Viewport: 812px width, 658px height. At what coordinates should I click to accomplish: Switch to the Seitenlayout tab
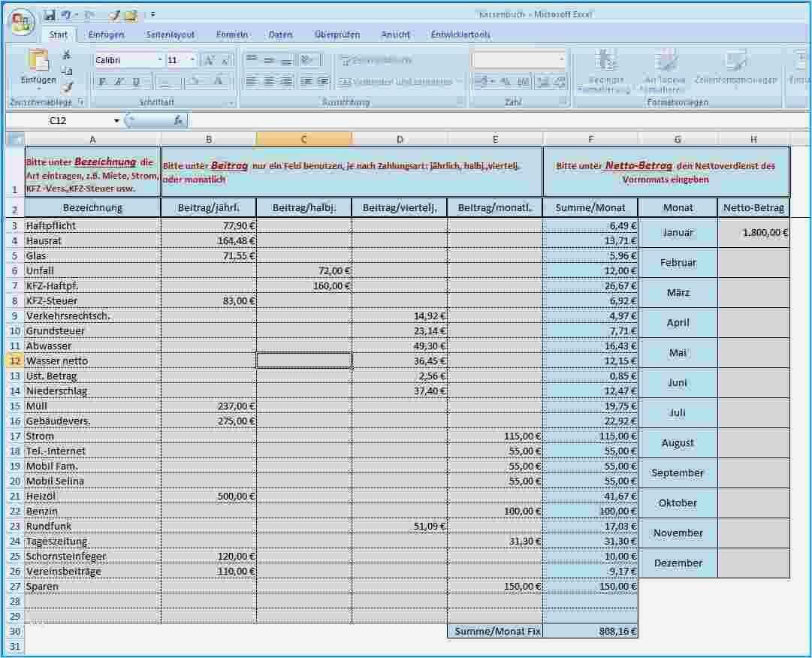coord(170,35)
